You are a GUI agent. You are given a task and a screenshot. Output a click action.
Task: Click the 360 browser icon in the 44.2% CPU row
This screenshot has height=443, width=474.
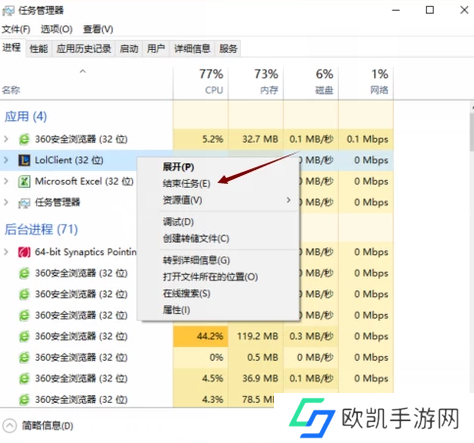pos(24,336)
